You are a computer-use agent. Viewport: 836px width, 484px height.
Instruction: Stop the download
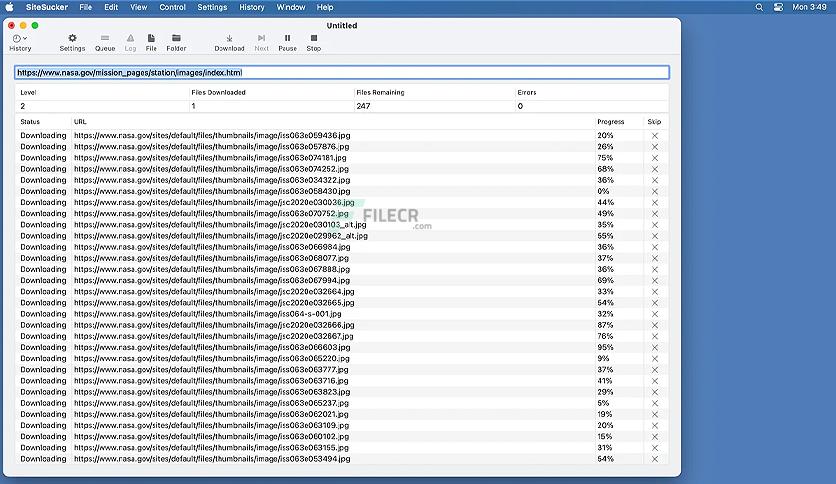pyautogui.click(x=314, y=43)
